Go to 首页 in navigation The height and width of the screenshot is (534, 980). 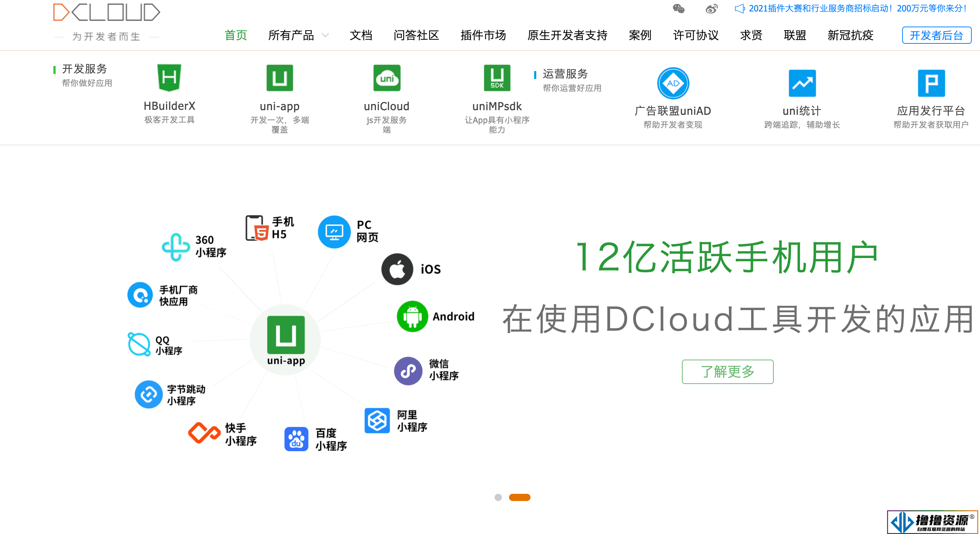[x=236, y=36]
